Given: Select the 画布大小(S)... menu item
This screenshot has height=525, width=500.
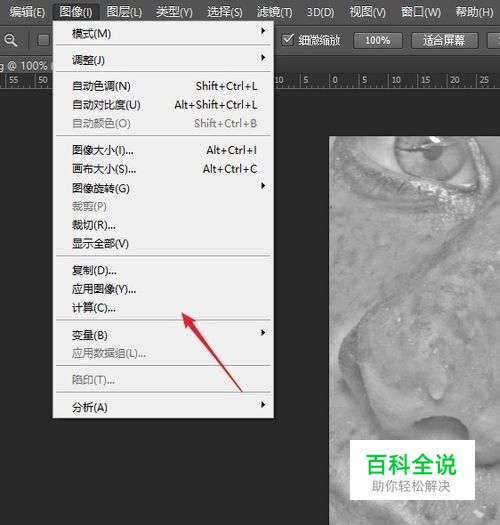Looking at the screenshot, I should point(163,169).
